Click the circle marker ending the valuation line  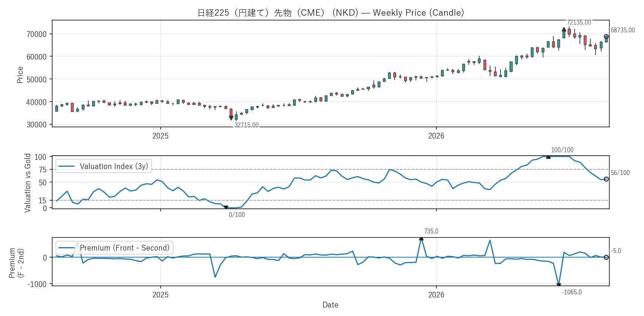(606, 179)
